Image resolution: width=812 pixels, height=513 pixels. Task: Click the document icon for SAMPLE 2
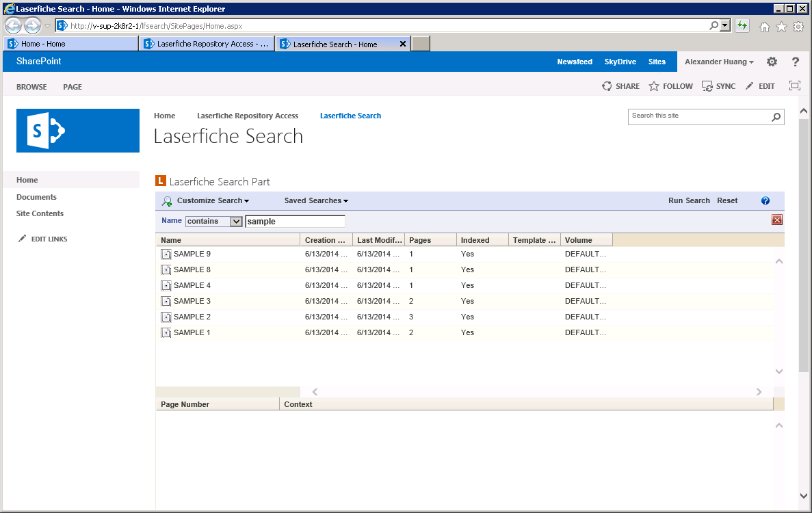click(x=166, y=317)
